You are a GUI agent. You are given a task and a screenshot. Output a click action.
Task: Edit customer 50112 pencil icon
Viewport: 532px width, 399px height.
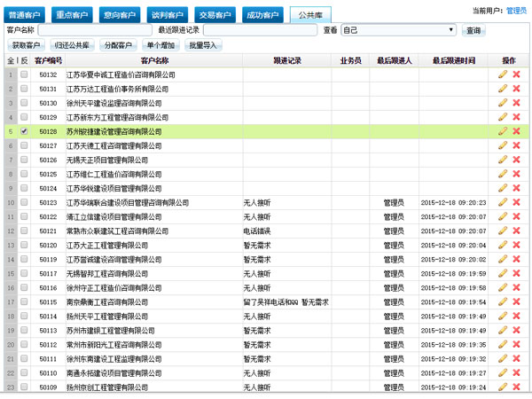[x=503, y=344]
